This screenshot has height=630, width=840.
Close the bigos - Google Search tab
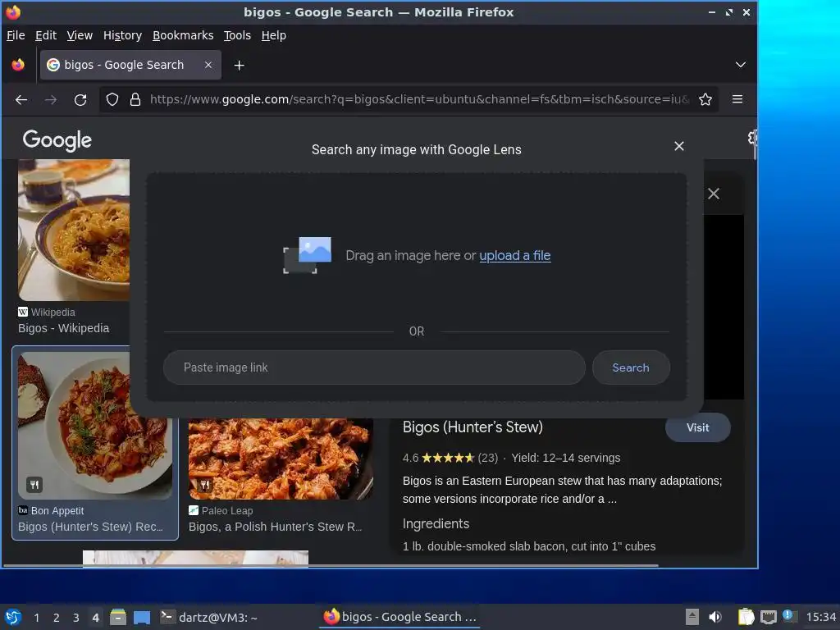point(208,65)
